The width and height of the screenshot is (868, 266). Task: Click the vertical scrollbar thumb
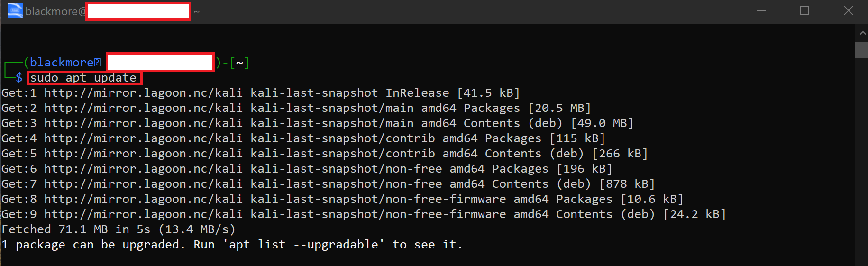tap(862, 50)
